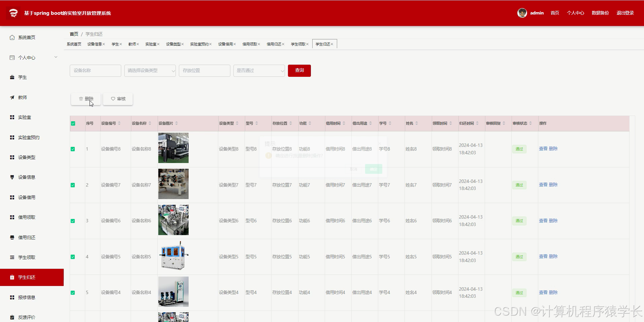
Task: Click the trash icon on 删除 button
Action: 81,99
